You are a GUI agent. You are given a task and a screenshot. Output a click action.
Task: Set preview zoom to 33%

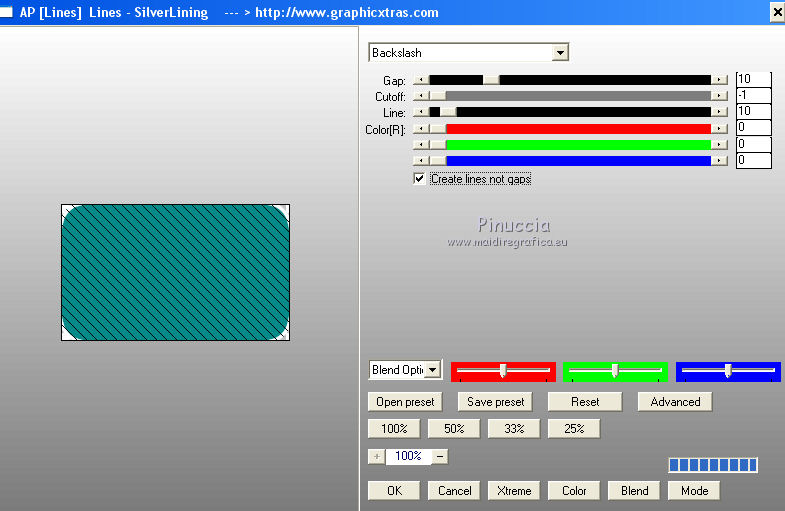[x=514, y=429]
